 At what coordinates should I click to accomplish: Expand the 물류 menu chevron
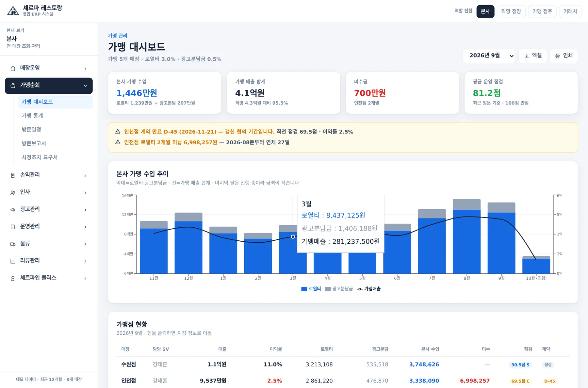coord(85,244)
